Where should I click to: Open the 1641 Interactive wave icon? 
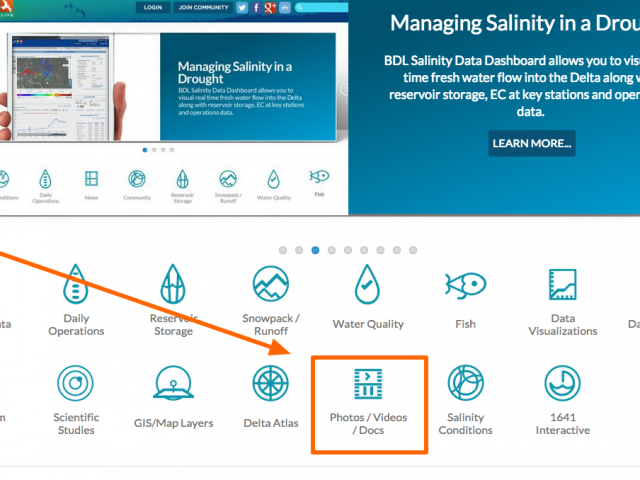tap(562, 383)
